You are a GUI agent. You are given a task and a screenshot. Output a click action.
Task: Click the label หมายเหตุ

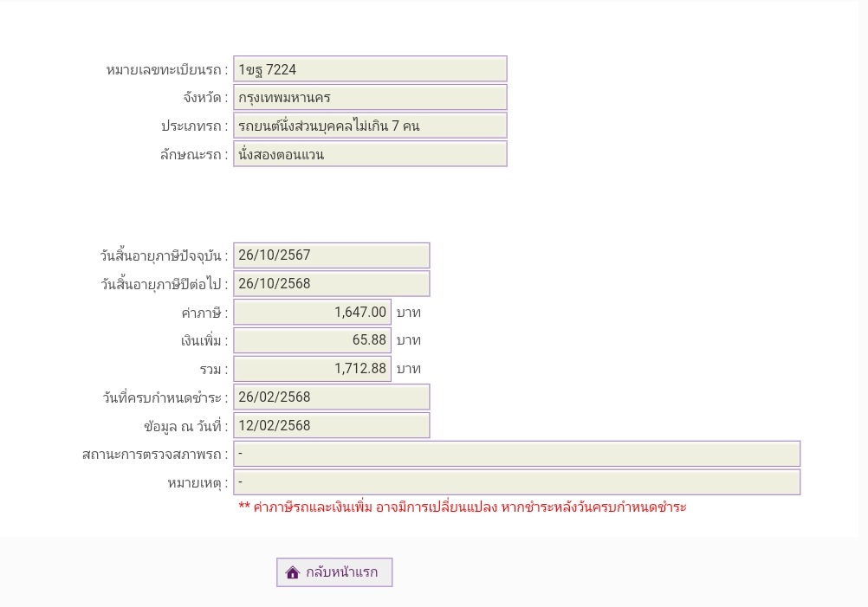click(x=198, y=483)
